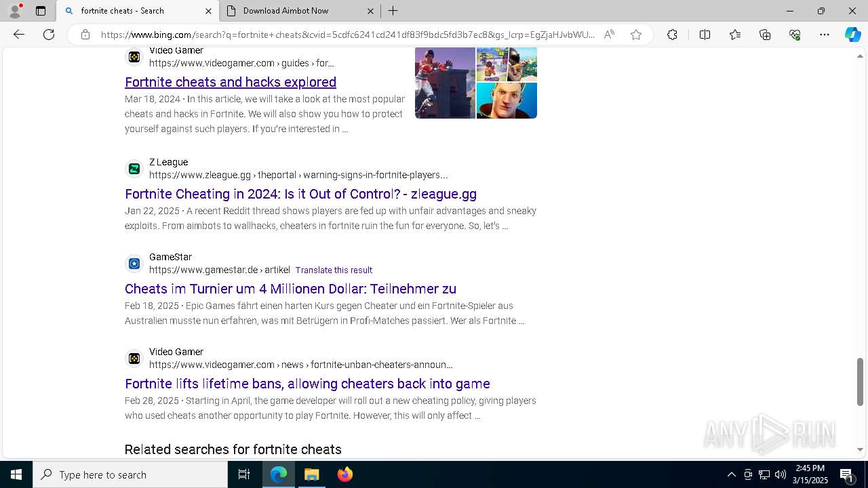Activate Read aloud icon in address bar

[x=609, y=35]
